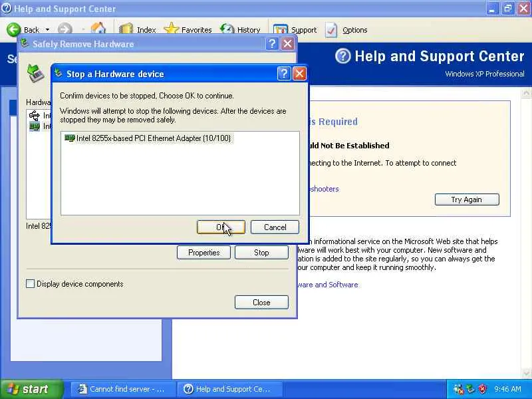Viewport: 532px width, 399px height.
Task: Close the Safely Remove Hardware window
Action: (287, 44)
